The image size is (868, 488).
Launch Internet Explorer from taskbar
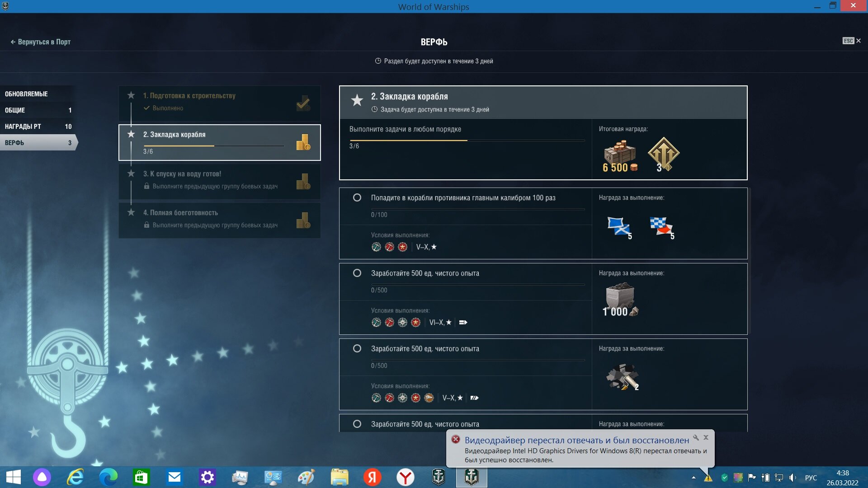pos(75,477)
